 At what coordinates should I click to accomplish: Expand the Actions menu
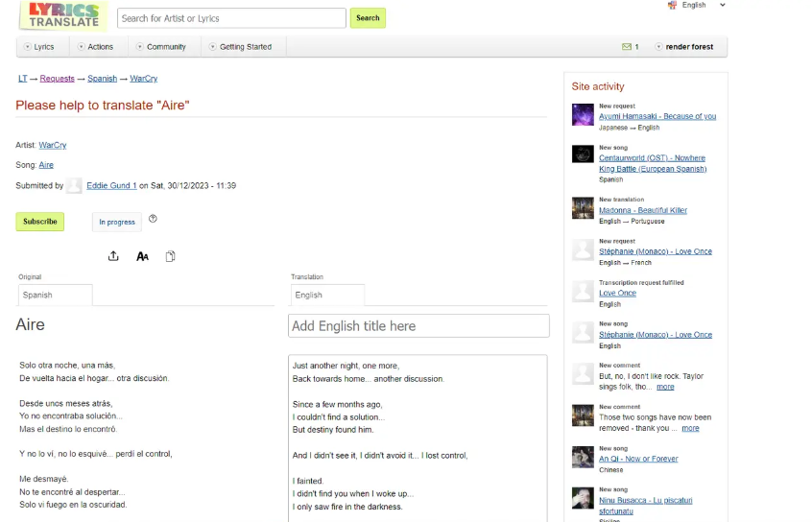[95, 47]
